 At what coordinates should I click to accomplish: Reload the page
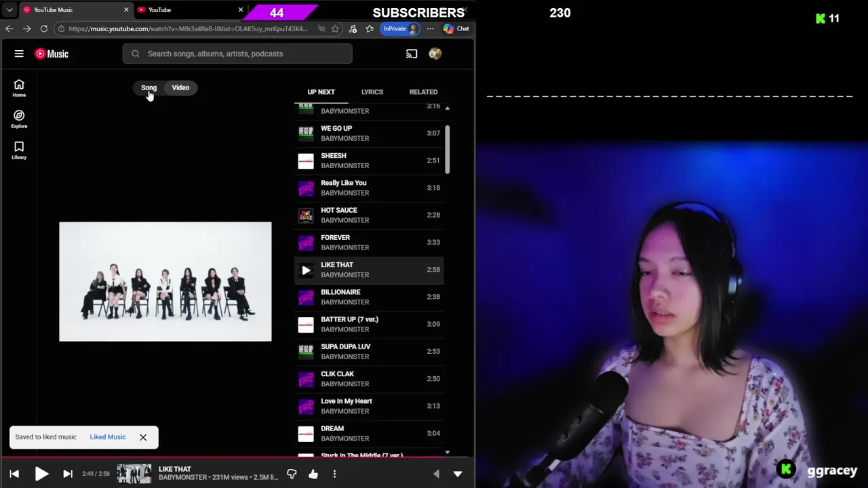[x=44, y=28]
